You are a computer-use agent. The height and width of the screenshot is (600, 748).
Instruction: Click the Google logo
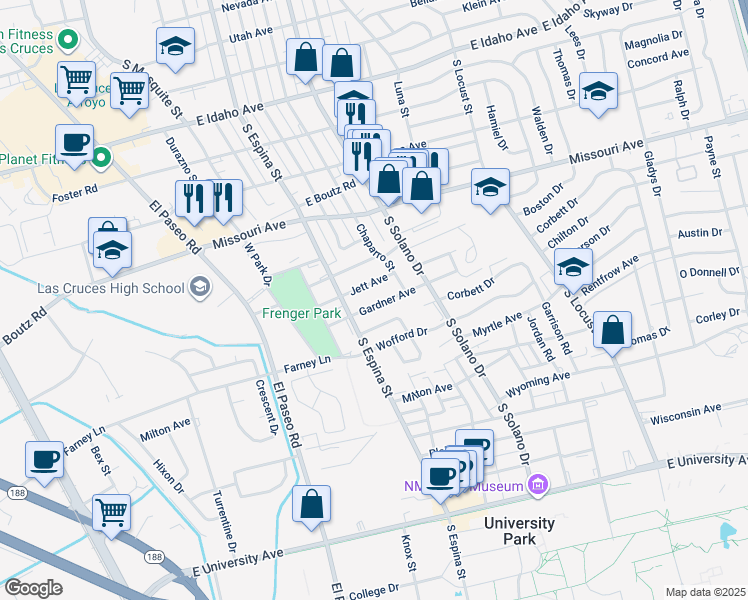coord(33,588)
